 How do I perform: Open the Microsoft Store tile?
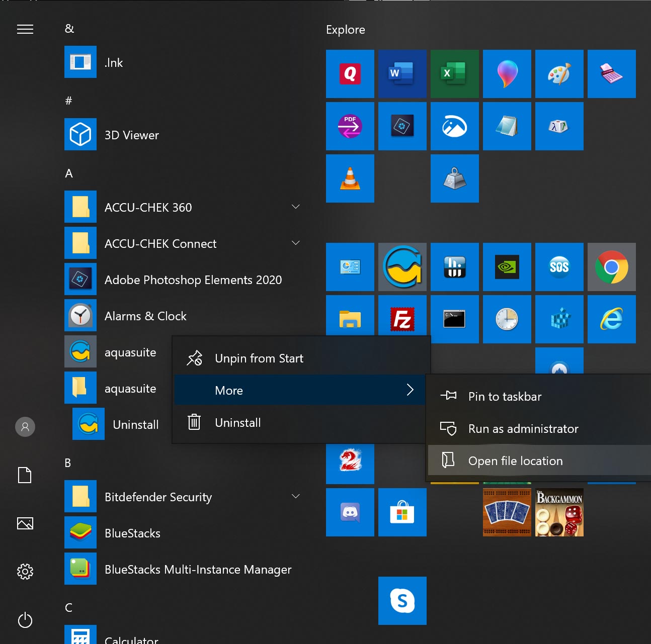pyautogui.click(x=402, y=512)
